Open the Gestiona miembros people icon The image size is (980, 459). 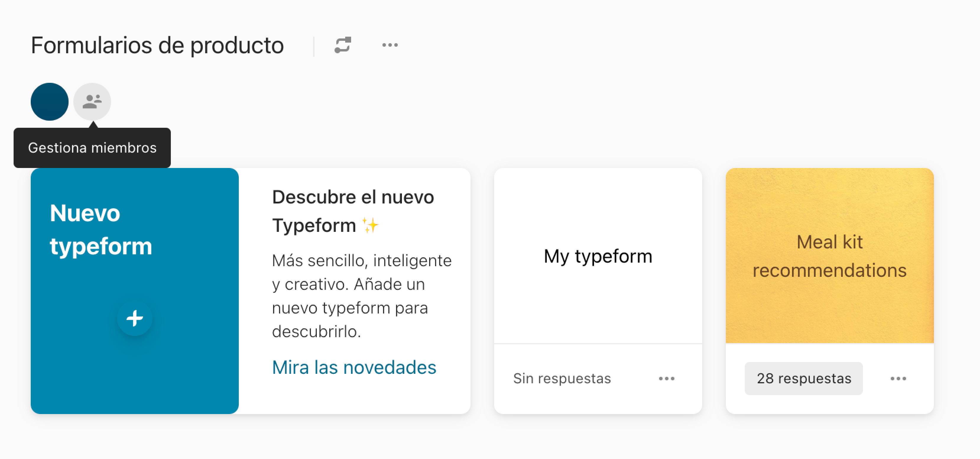point(92,102)
